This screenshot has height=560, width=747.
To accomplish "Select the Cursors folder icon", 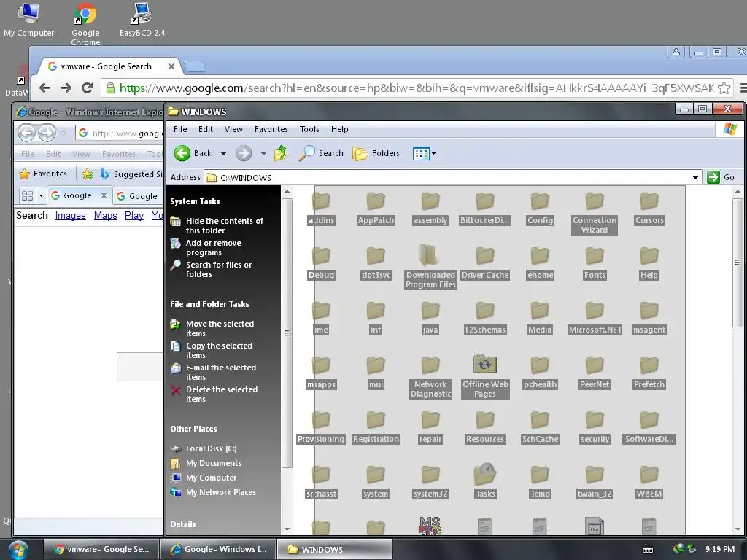I will [649, 201].
